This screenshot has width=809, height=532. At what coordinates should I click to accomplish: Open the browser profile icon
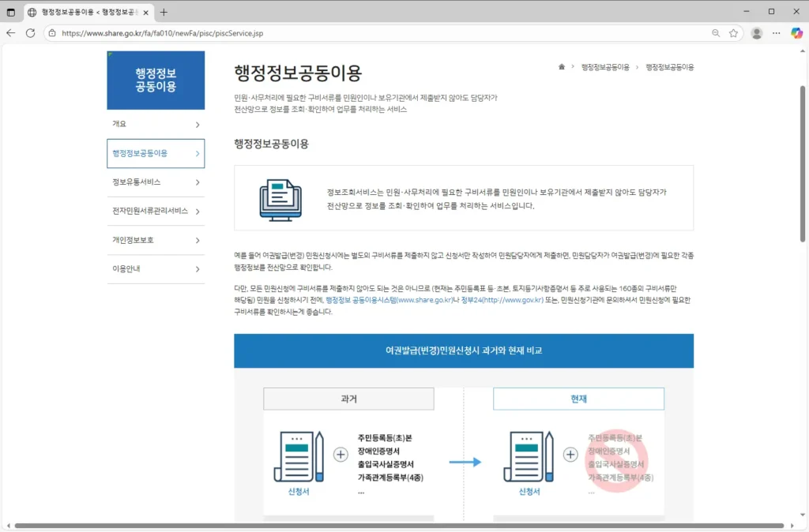[756, 33]
